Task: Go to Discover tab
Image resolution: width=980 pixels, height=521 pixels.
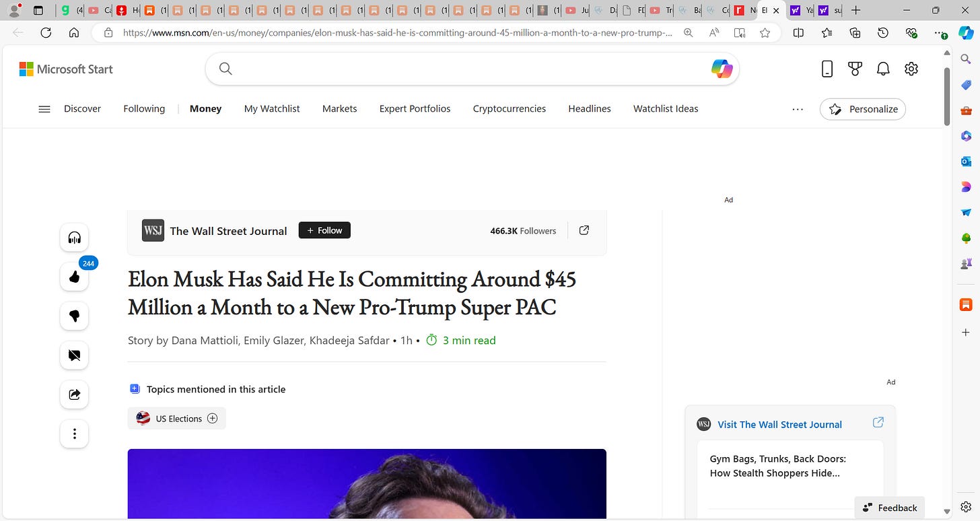Action: pos(82,108)
